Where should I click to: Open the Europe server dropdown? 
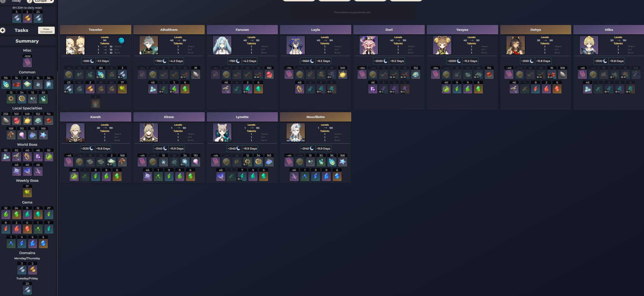44,1
